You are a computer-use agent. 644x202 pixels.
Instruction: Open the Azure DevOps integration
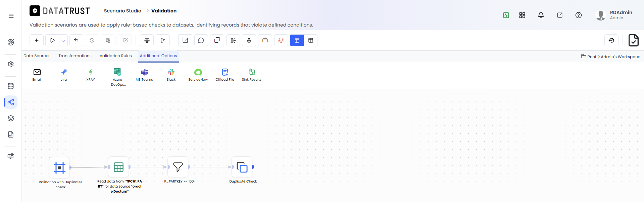pos(117,77)
